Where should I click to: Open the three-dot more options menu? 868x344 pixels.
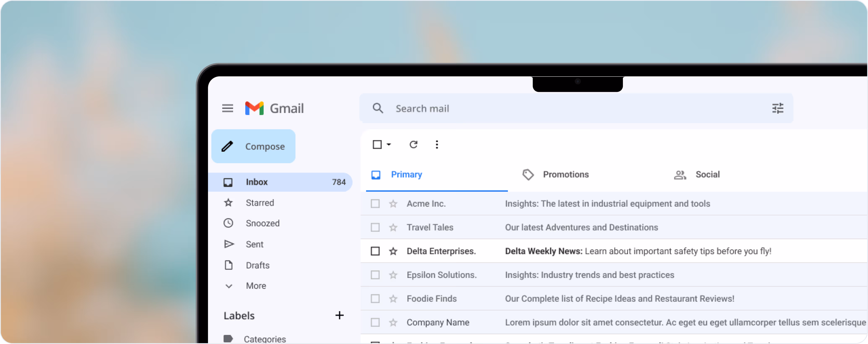437,144
